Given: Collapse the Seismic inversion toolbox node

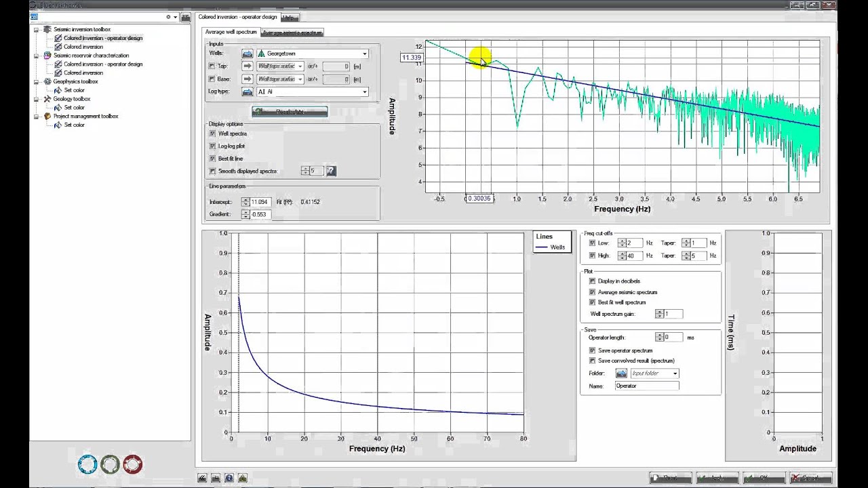Looking at the screenshot, I should pos(37,30).
